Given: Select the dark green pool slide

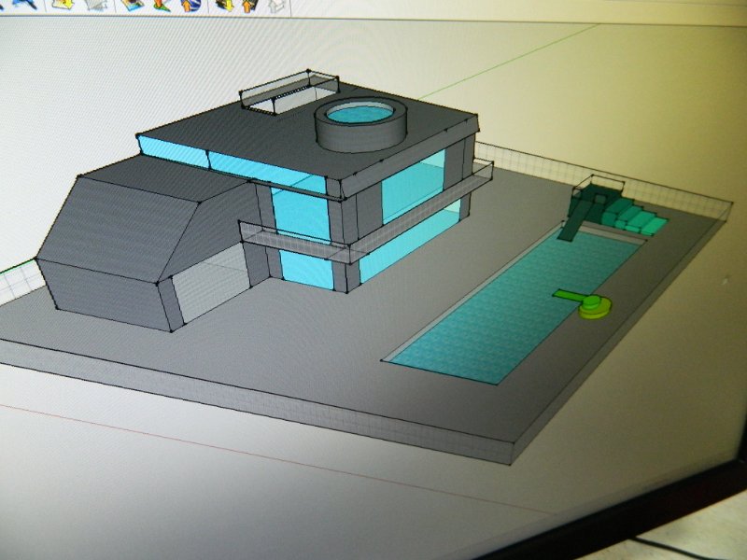Looking at the screenshot, I should (575, 217).
